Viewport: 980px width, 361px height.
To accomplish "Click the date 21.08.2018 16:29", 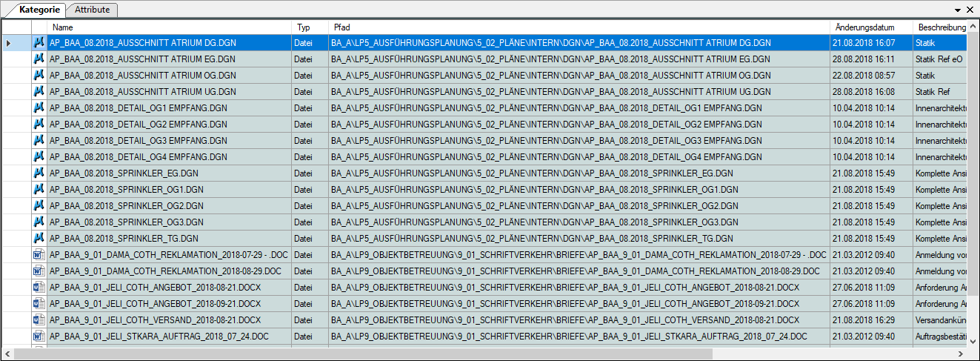I will [x=863, y=320].
